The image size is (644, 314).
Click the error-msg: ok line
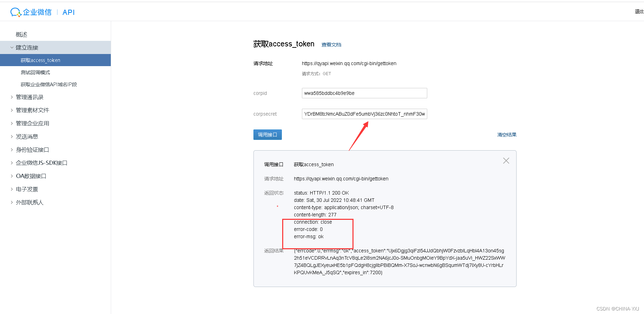(309, 236)
